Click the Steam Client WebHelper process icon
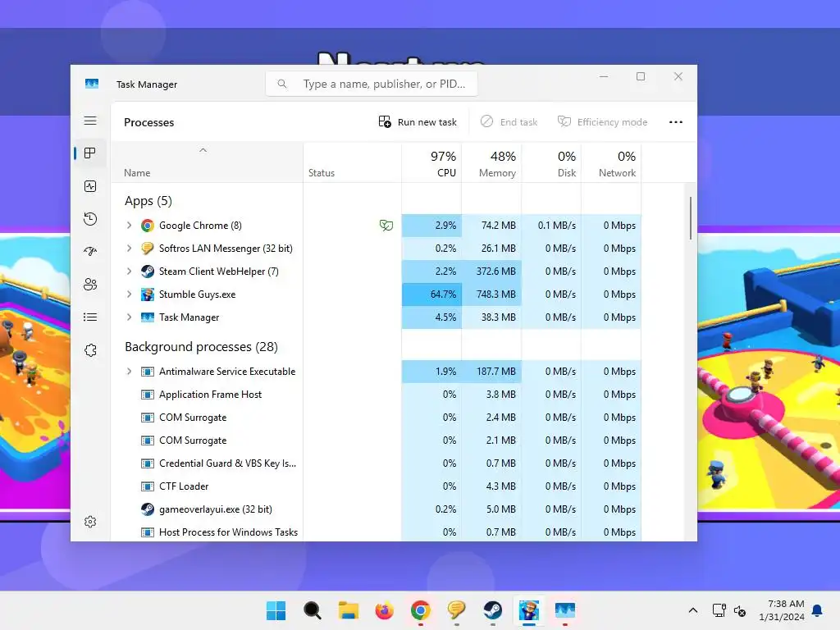 point(148,272)
